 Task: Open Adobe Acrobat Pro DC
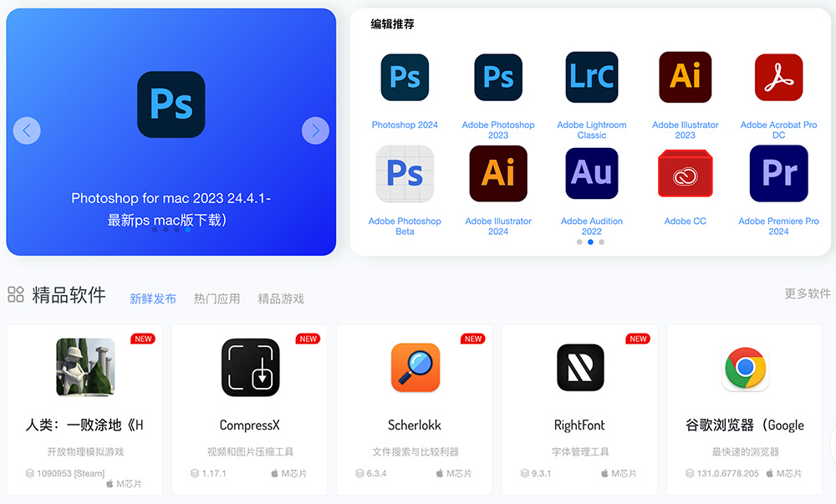click(778, 77)
